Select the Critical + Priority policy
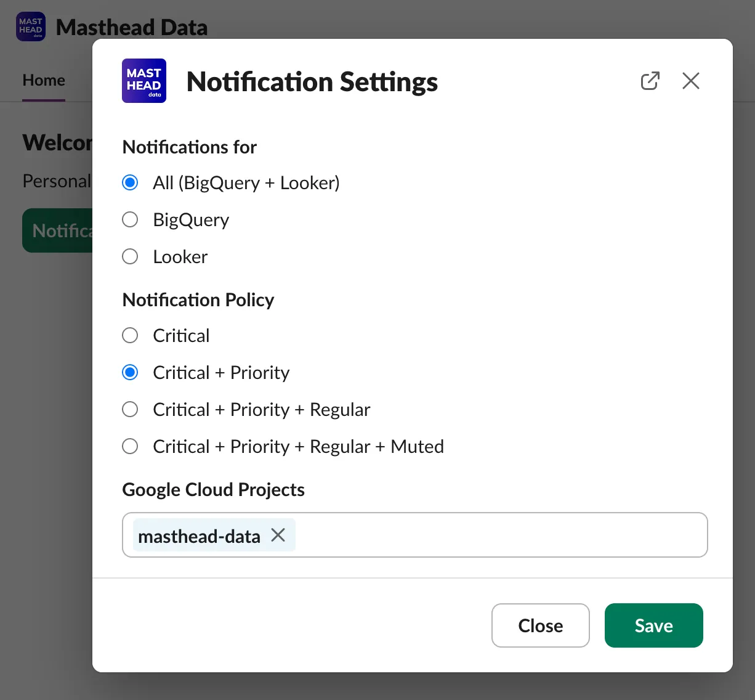The height and width of the screenshot is (700, 755). tap(130, 373)
